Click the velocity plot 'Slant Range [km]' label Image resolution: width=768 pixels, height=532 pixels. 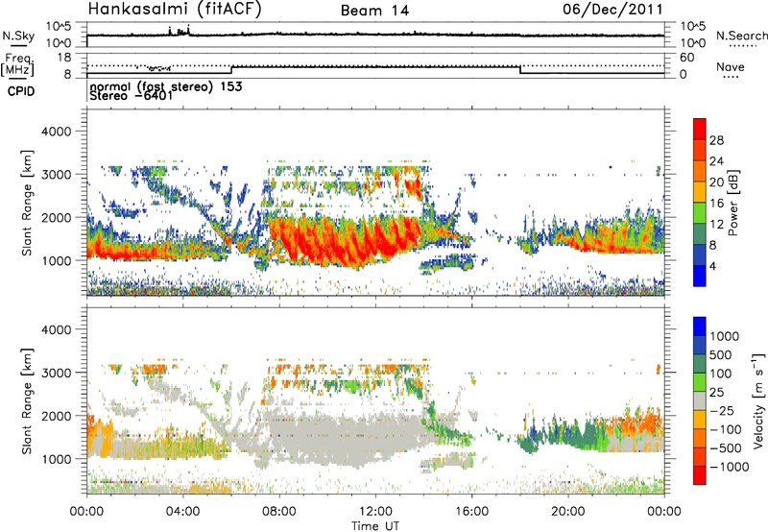coord(27,400)
